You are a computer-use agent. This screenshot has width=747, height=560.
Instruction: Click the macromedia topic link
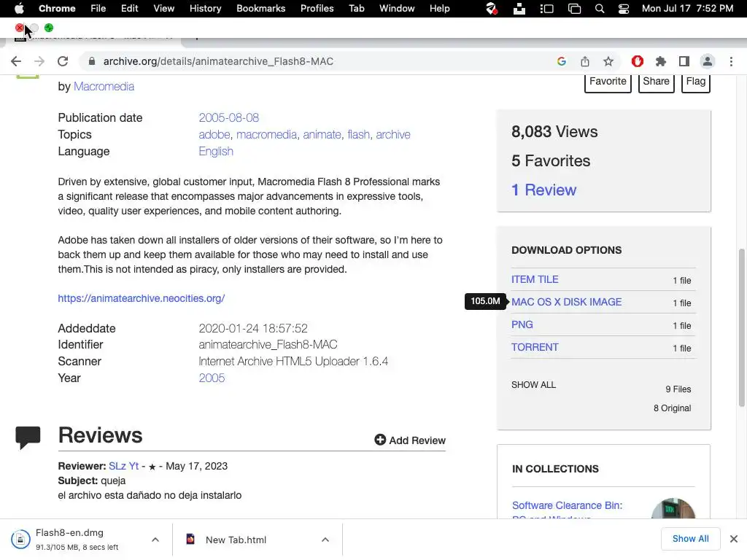click(x=267, y=135)
